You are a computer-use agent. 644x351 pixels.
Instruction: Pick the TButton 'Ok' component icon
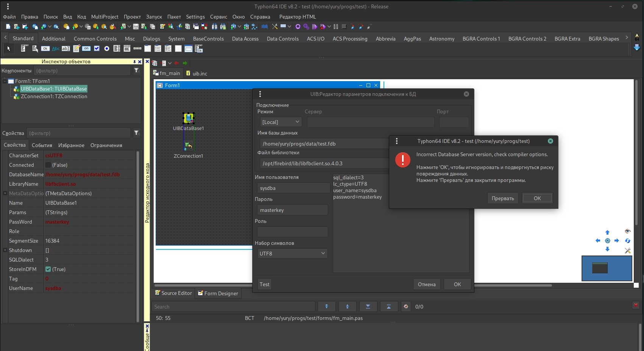(x=45, y=49)
